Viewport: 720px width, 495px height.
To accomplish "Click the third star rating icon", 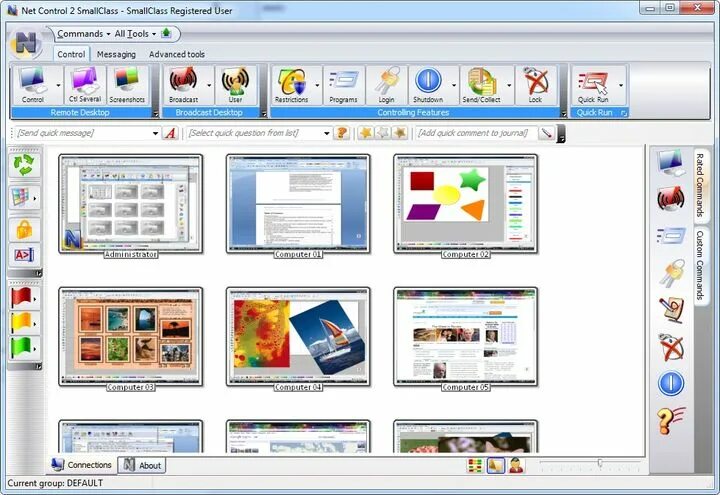I will 400,133.
